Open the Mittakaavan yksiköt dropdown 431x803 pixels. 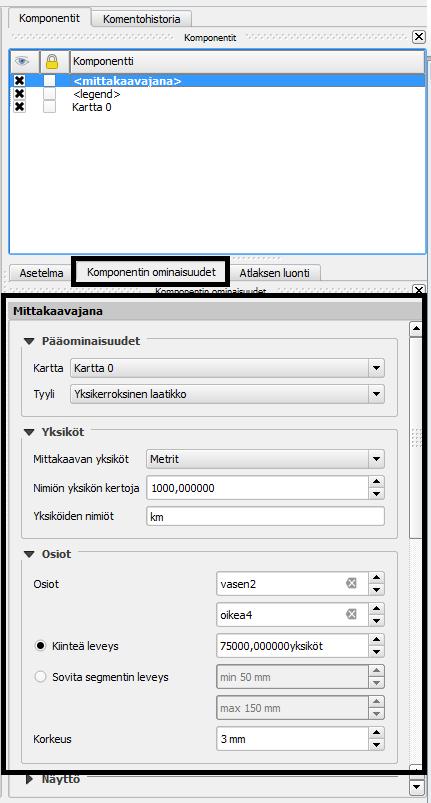pyautogui.click(x=376, y=459)
